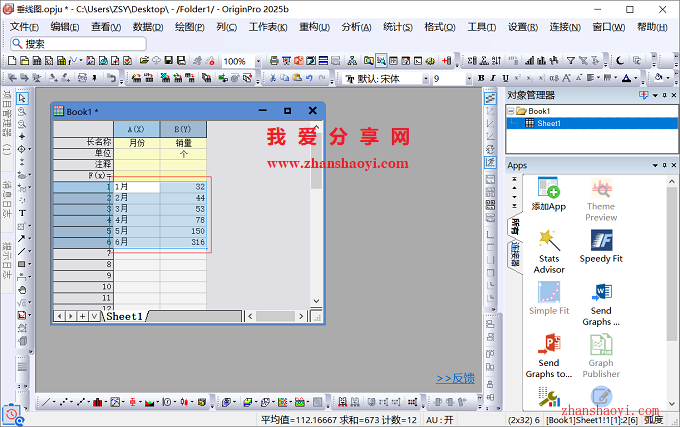Viewport: 680px width, 427px height.
Task: Click the Bold formatting button
Action: (x=481, y=78)
